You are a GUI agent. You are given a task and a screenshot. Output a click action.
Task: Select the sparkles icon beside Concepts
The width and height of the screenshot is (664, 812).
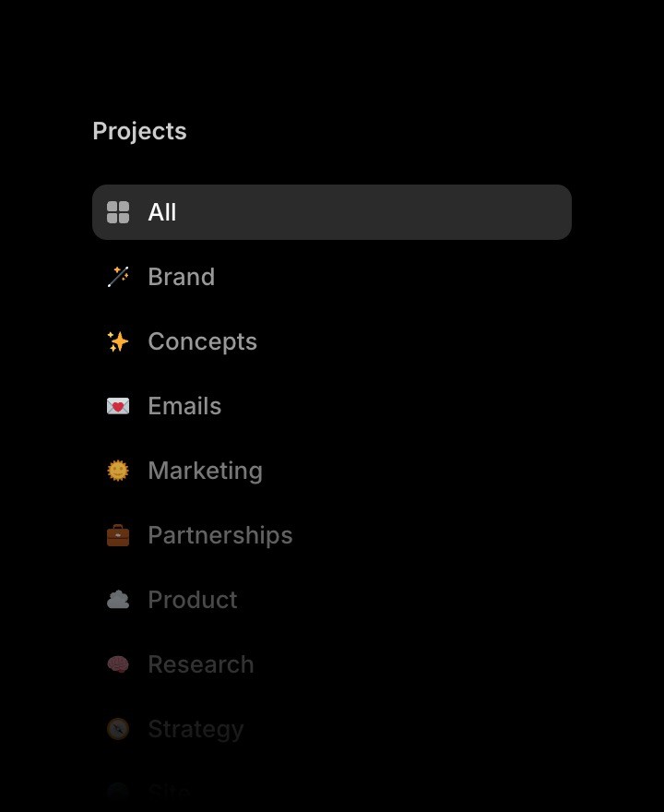click(117, 340)
